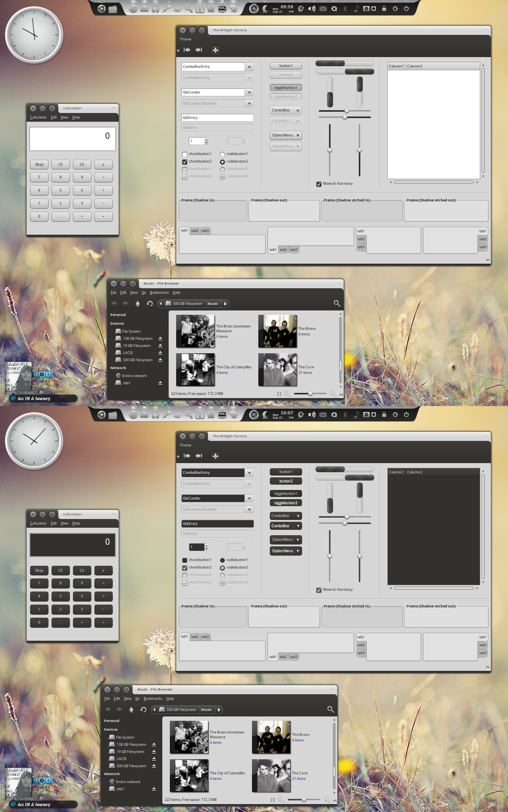Viewport: 508px width, 812px height.
Task: Click the power icon in the upper panel
Action: coord(406,8)
